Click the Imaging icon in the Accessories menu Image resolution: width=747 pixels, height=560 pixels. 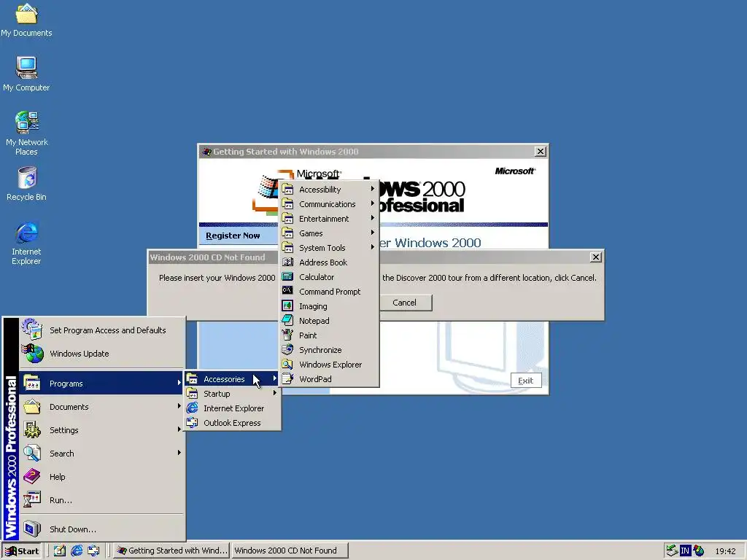click(287, 306)
